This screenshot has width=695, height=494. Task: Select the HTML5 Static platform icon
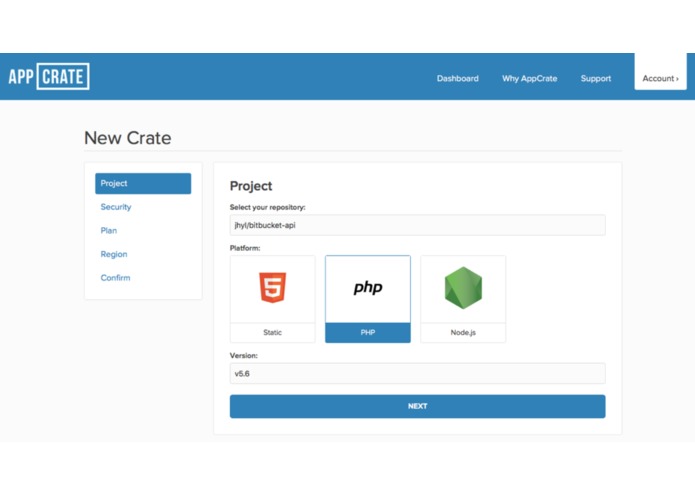(273, 288)
